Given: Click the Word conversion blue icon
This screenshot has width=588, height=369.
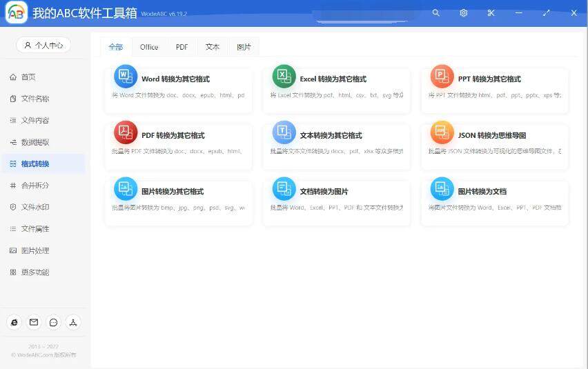Looking at the screenshot, I should click(x=126, y=77).
